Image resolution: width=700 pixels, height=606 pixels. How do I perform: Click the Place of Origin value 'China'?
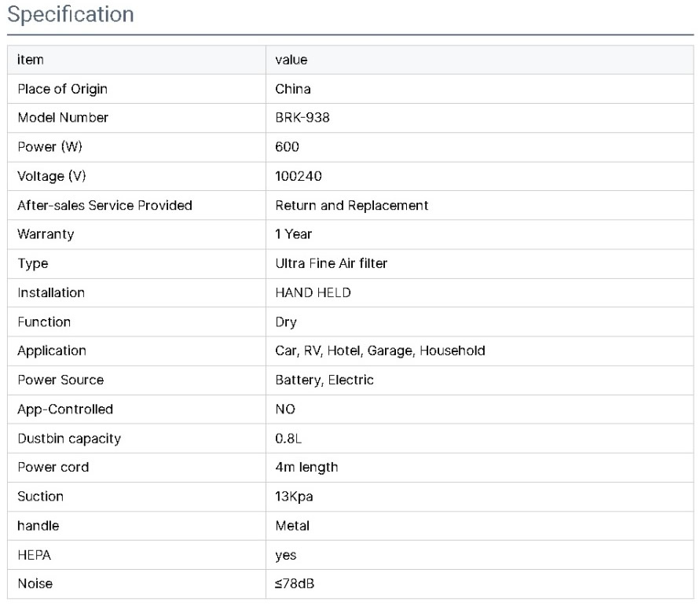click(293, 89)
